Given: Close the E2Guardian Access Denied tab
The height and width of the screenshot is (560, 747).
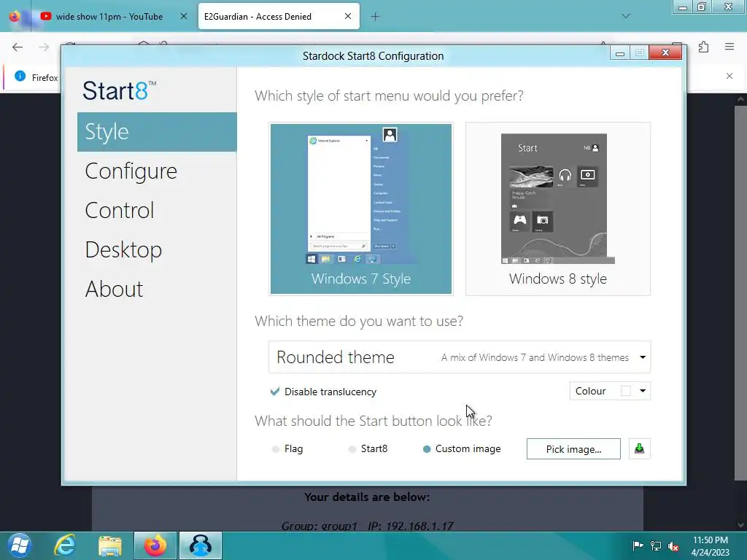Looking at the screenshot, I should point(348,16).
